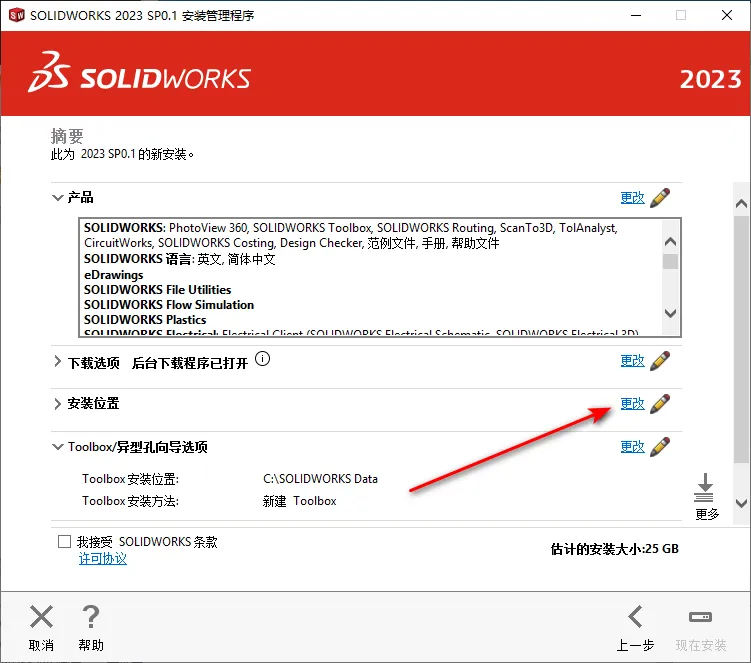The image size is (751, 663).
Task: Open 帮助 via the question mark icon
Action: (91, 617)
